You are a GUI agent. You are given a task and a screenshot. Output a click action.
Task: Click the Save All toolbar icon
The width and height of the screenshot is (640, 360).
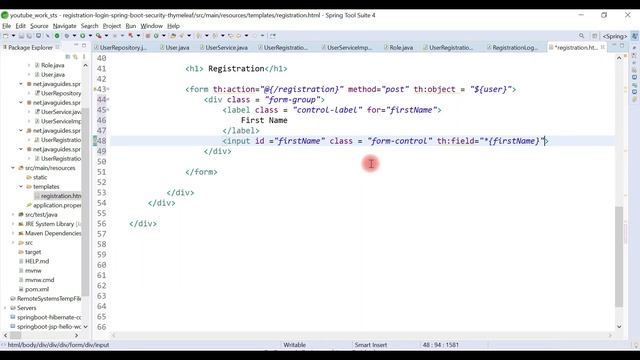(29, 36)
